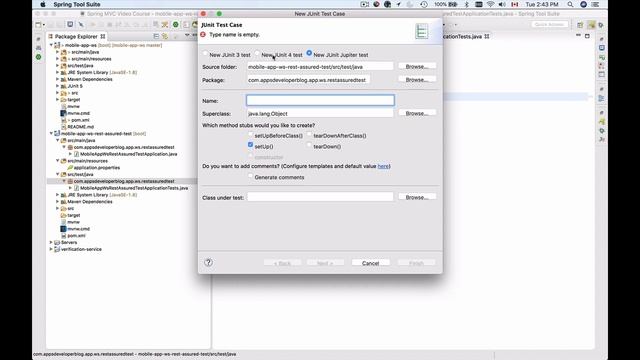Click the Time Machine clock icon in menu bar
This screenshot has height=360, width=640.
pos(424,4)
